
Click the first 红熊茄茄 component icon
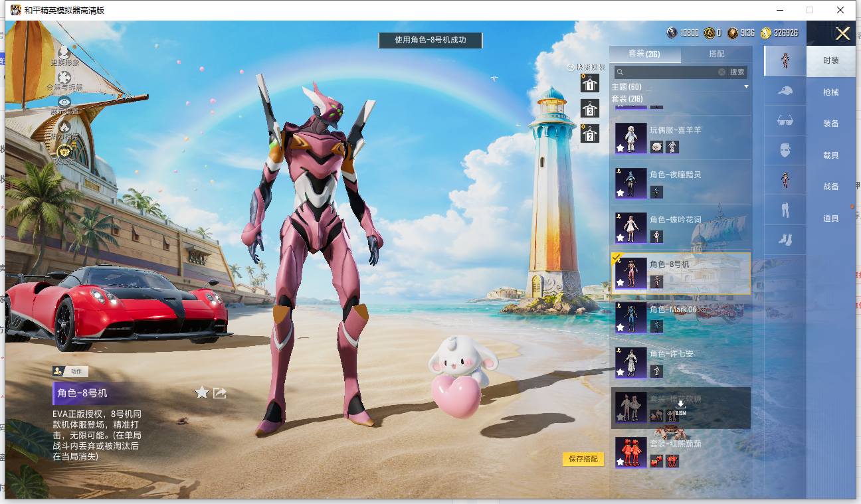coord(656,460)
